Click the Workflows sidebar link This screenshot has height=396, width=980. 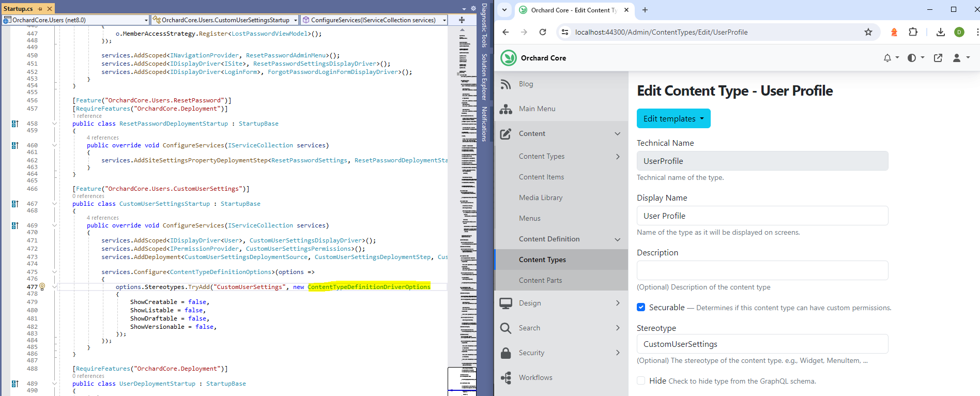point(535,377)
